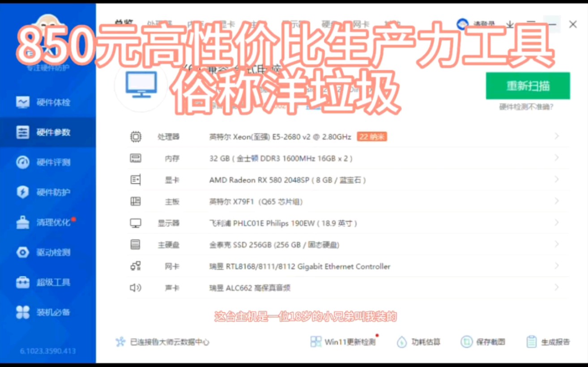Click the 声卡 speaker icon
The image size is (588, 367).
click(x=136, y=287)
